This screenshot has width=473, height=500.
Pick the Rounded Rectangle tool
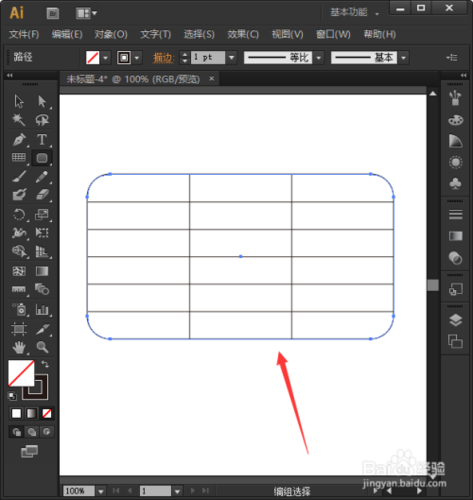click(x=42, y=158)
